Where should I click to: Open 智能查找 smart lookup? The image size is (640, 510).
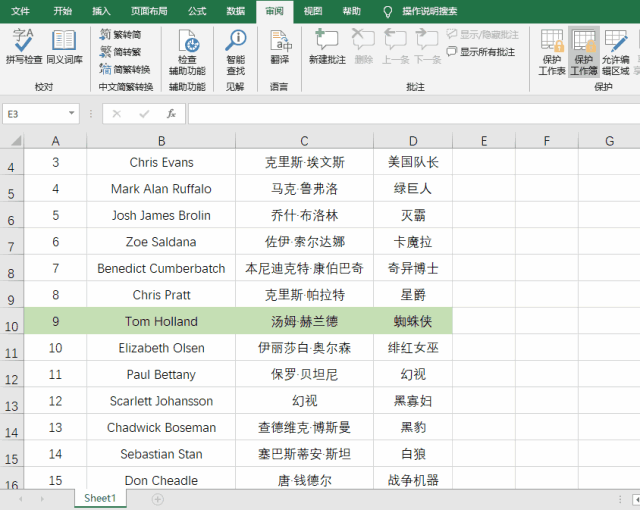(236, 52)
